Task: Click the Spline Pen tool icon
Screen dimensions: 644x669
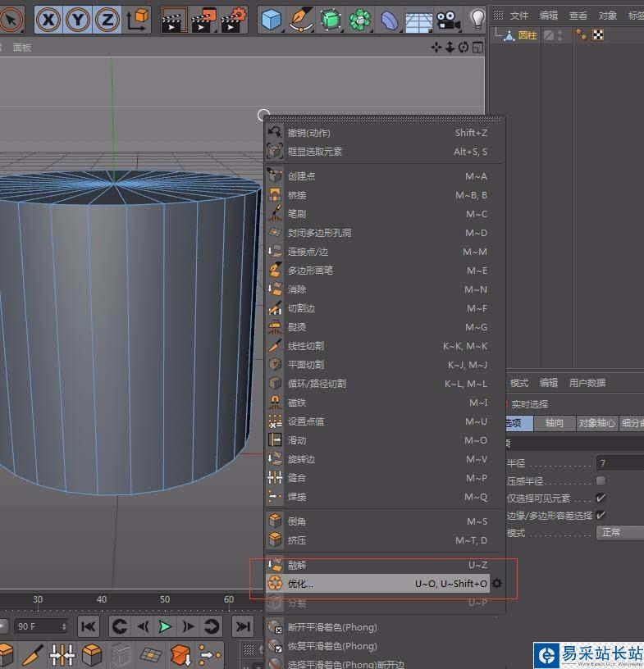Action: pyautogui.click(x=300, y=19)
